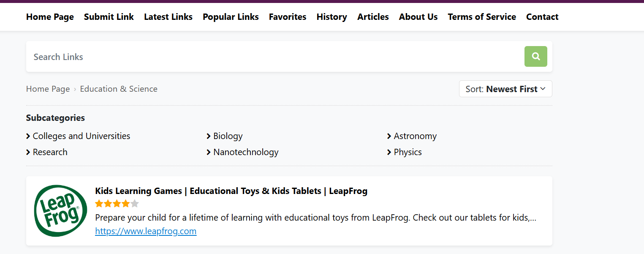Click the Search Links input field
This screenshot has width=644, height=254.
pos(274,57)
